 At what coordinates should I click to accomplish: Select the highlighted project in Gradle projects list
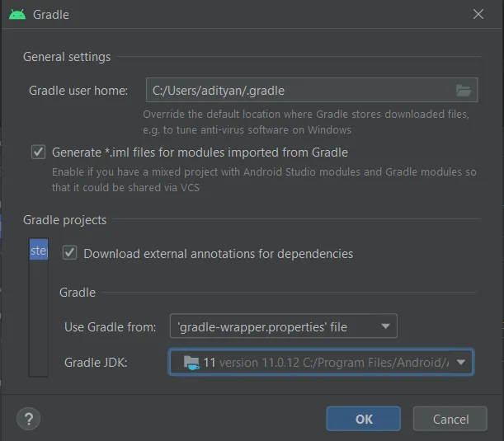tap(39, 249)
